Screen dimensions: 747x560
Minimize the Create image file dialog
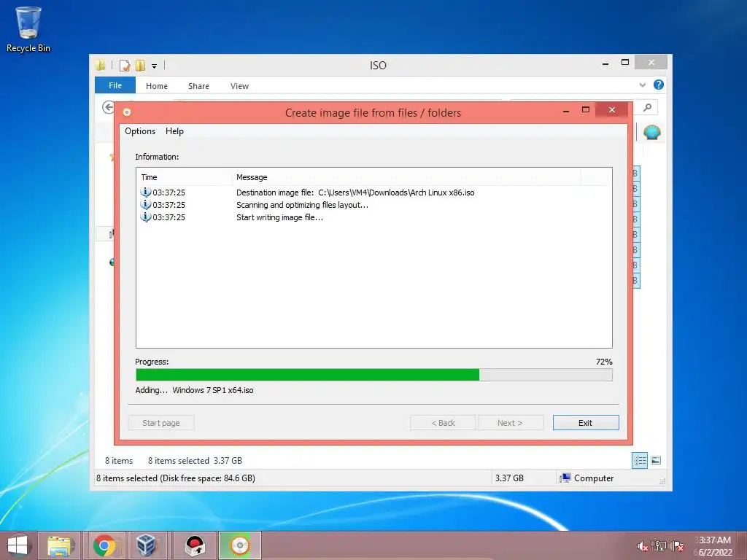(x=566, y=111)
